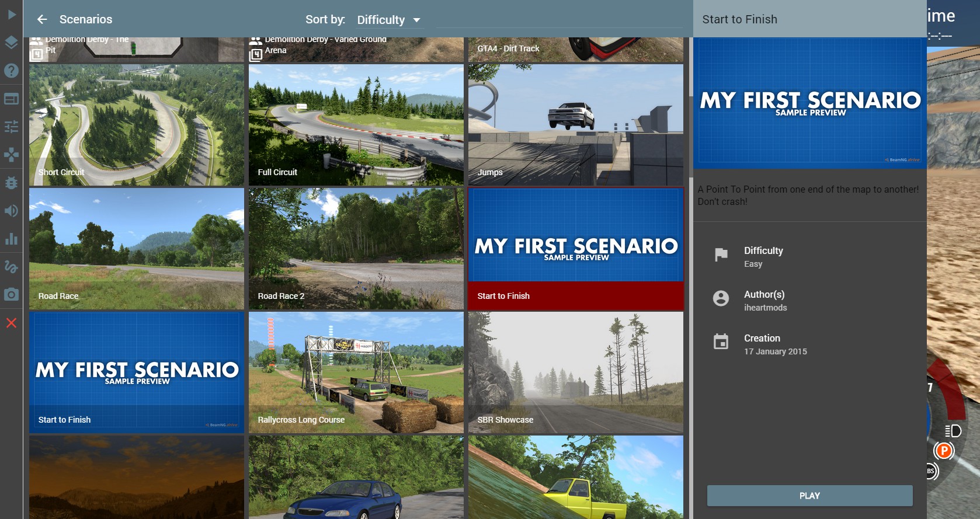Click the play arrow icon in sidebar
980x519 pixels.
[11, 14]
